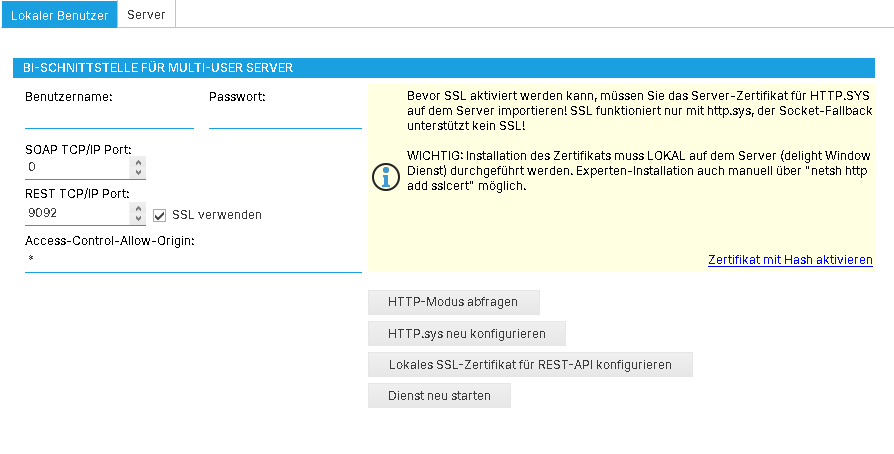Click the SOAP TCP/IP Port value field

pos(77,167)
